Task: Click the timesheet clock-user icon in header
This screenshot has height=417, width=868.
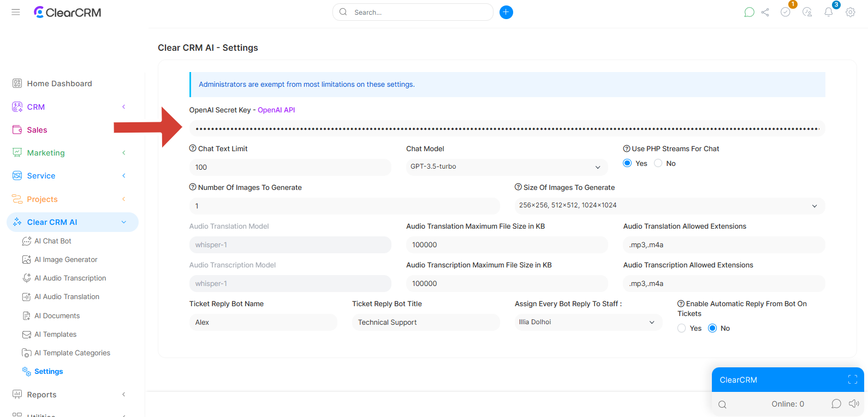Action: click(807, 12)
